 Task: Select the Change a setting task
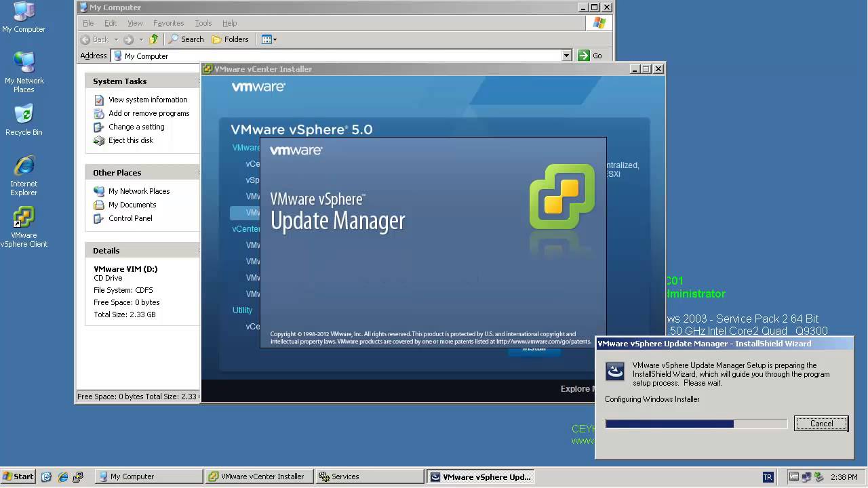tap(138, 127)
